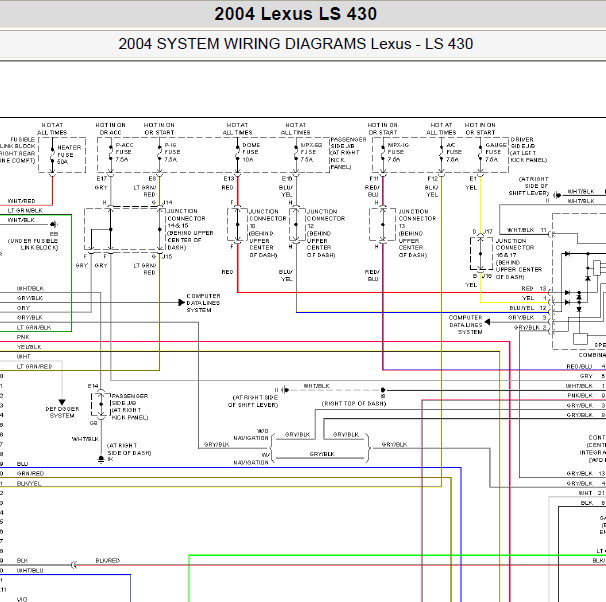Click the YEL/BLK wire label
606x602 pixels.
coord(29,347)
